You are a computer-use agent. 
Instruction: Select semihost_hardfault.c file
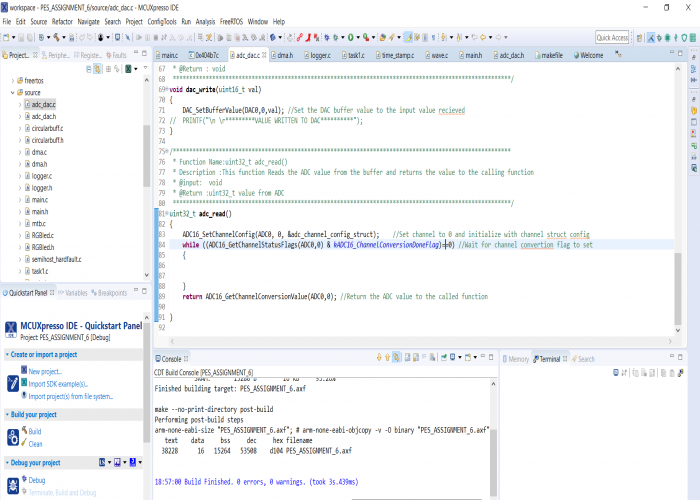56,259
